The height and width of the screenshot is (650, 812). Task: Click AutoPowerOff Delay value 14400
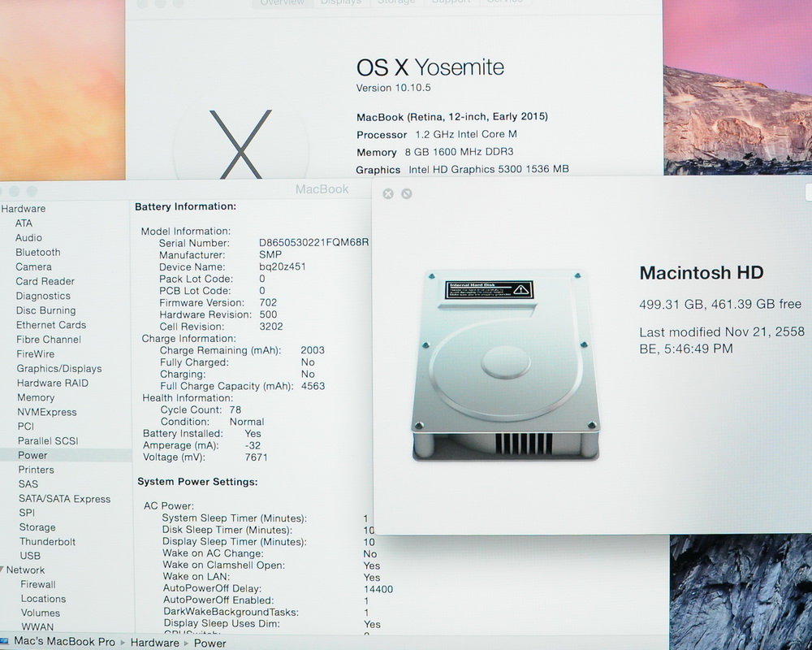[378, 589]
